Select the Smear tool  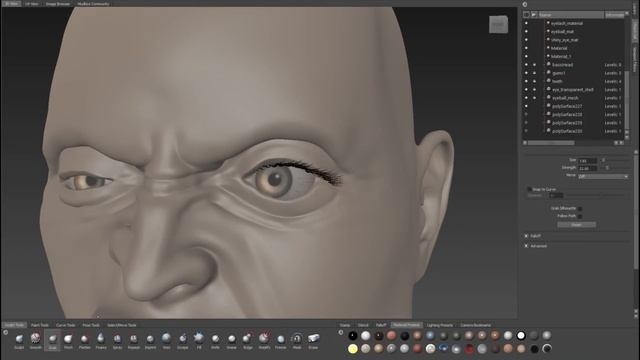coord(231,340)
